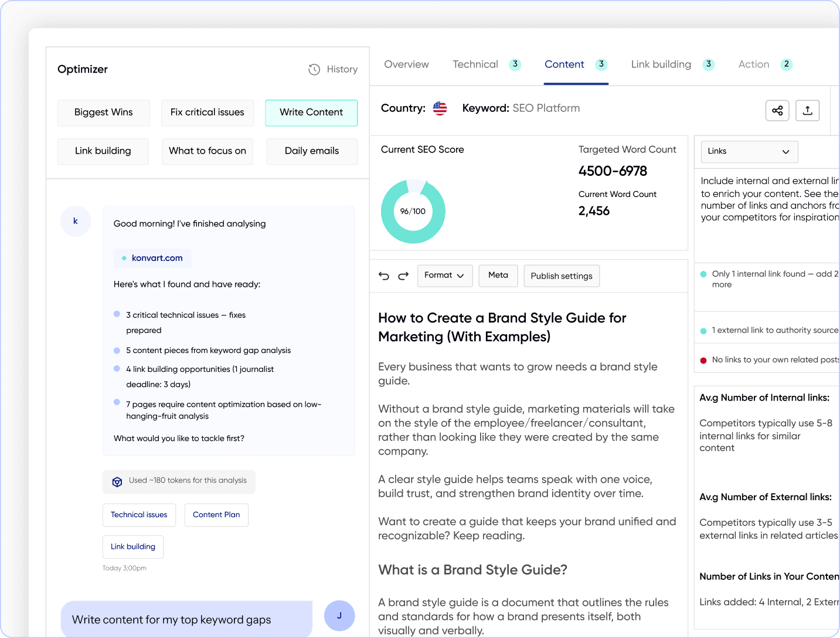
Task: Click the Link building chip in chat
Action: coord(133,547)
